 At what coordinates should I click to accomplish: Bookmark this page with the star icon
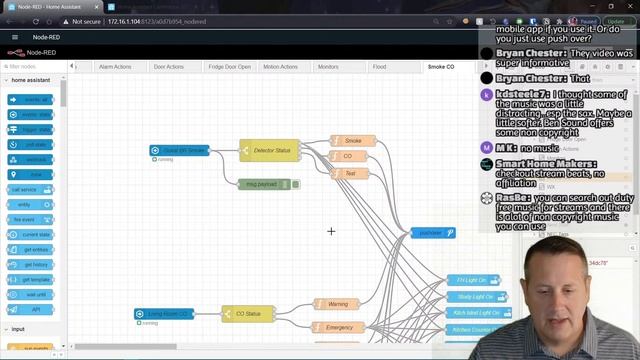coord(449,22)
